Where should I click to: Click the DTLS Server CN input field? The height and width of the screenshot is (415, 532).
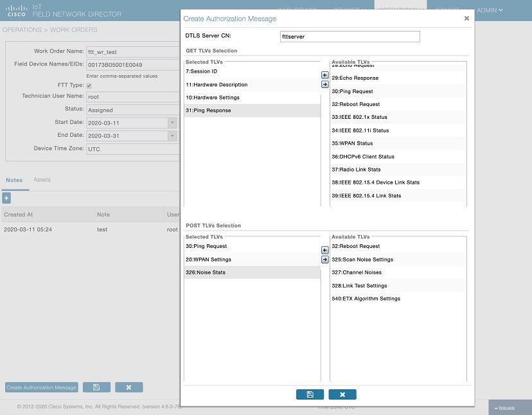click(x=350, y=37)
